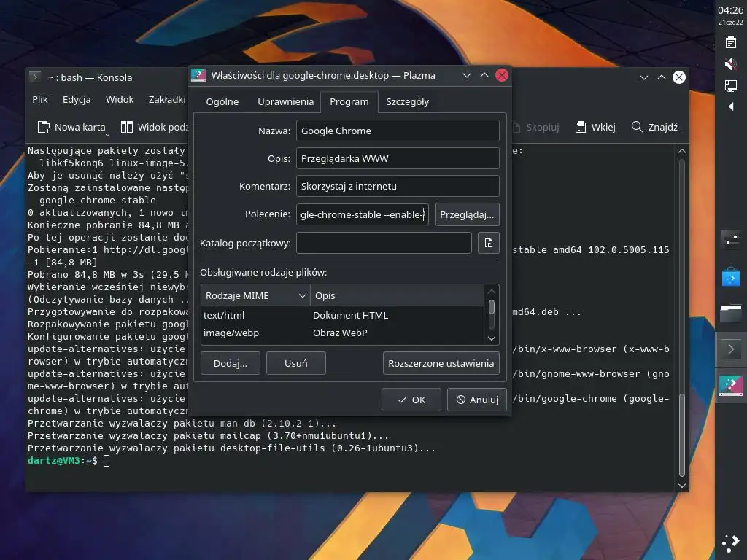Screen dimensions: 747x560
Task: Click the empty Katalog początkowy field
Action: click(384, 243)
